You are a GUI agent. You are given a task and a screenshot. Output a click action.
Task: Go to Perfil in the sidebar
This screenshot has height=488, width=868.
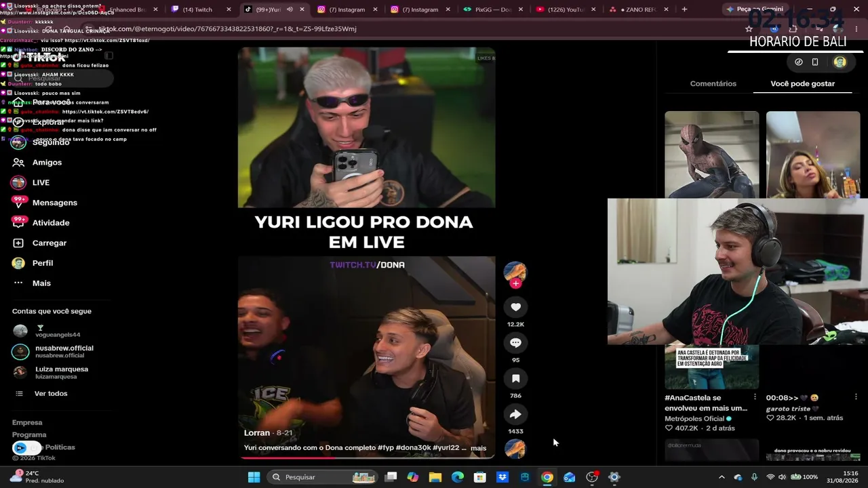point(33,263)
